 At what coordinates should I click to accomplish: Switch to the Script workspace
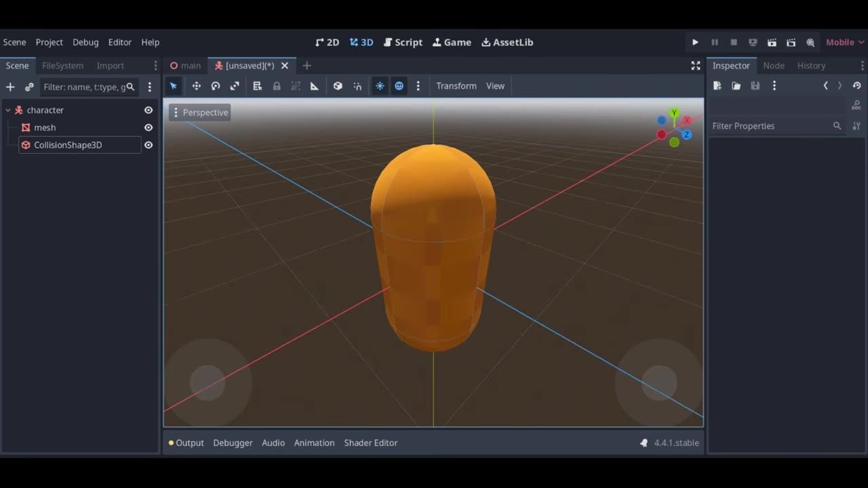coord(403,42)
